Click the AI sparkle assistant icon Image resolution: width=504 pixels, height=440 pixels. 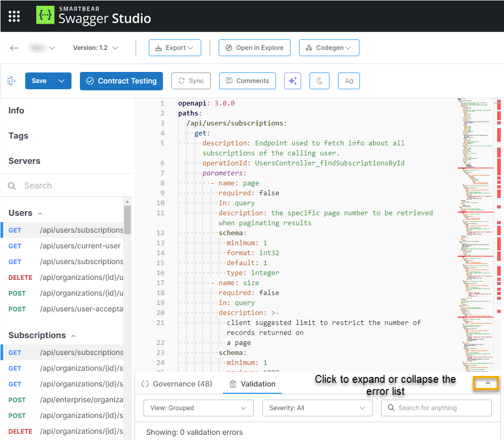click(x=293, y=81)
